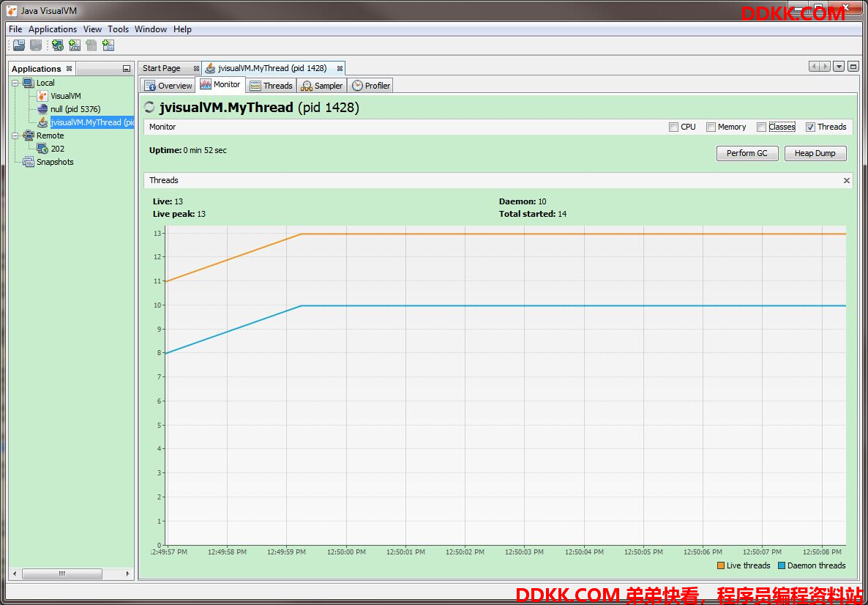The image size is (868, 605).
Task: Select the VisualVM application icon in the tree
Action: (x=42, y=96)
